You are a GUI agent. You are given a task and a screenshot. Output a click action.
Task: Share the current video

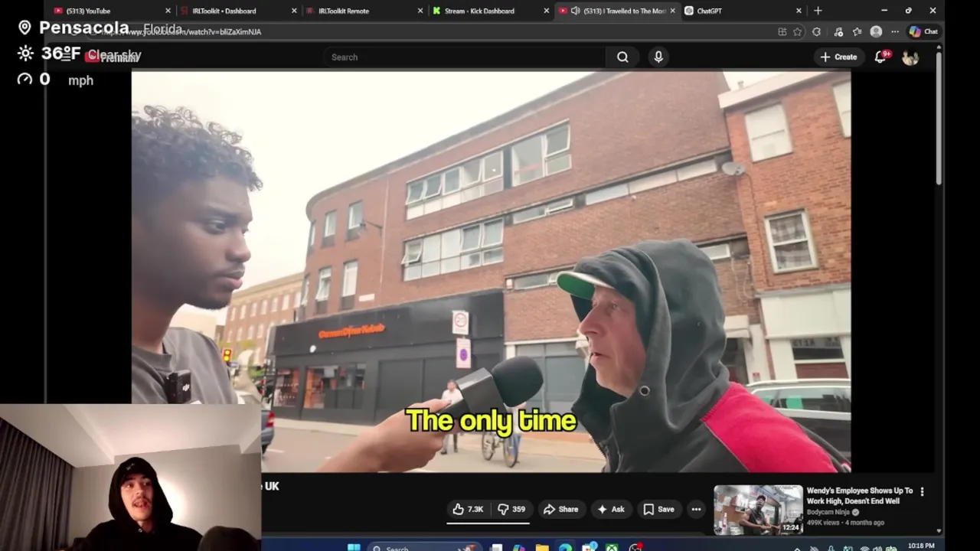(561, 509)
